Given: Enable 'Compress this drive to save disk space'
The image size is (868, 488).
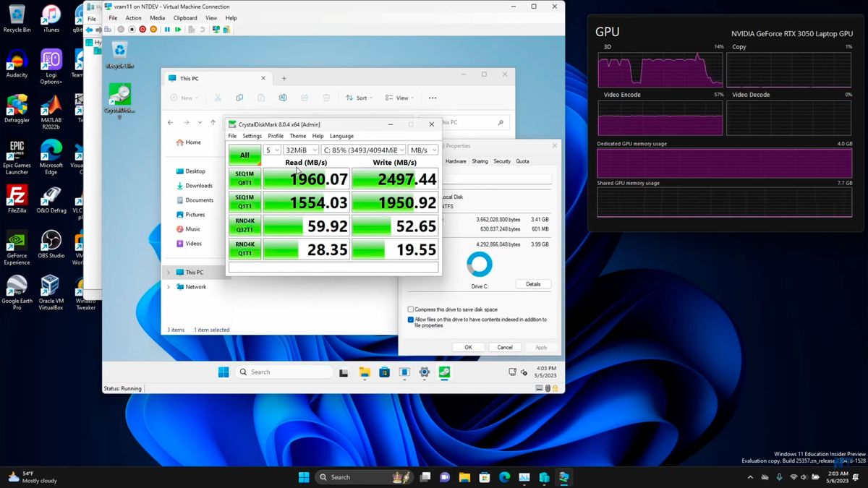Looking at the screenshot, I should 412,309.
